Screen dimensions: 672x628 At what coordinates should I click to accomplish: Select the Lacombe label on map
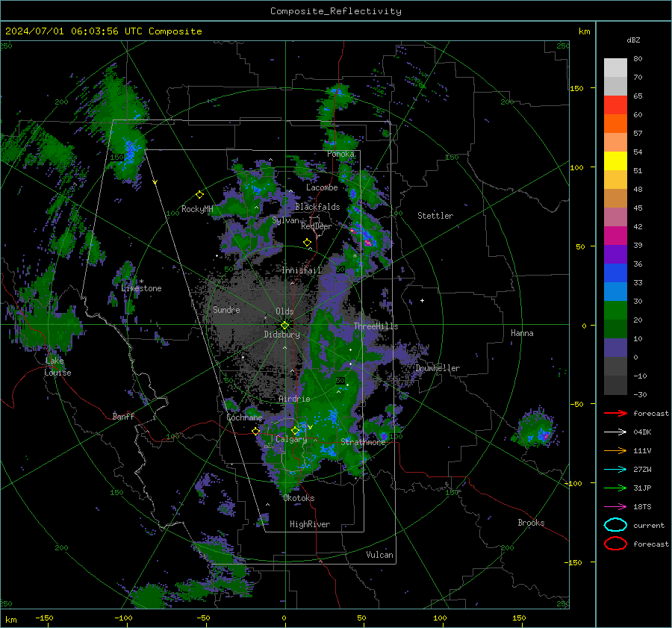(x=322, y=187)
